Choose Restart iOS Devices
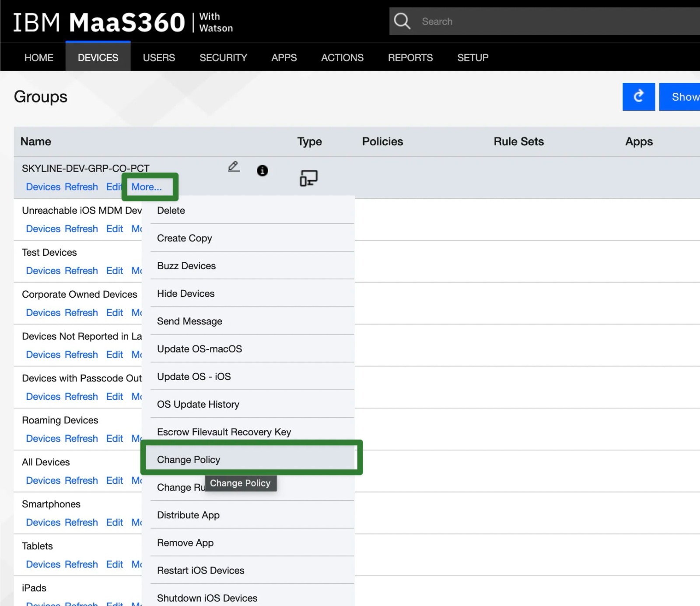 [x=252, y=571]
